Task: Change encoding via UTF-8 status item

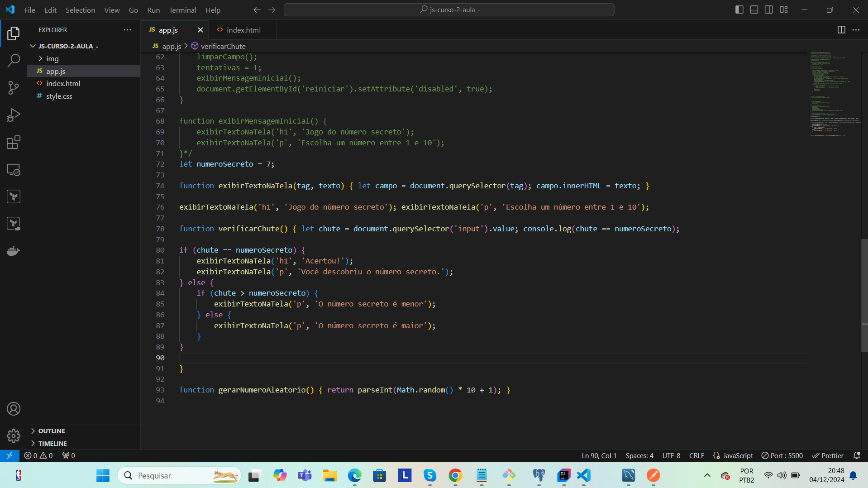Action: pos(671,455)
